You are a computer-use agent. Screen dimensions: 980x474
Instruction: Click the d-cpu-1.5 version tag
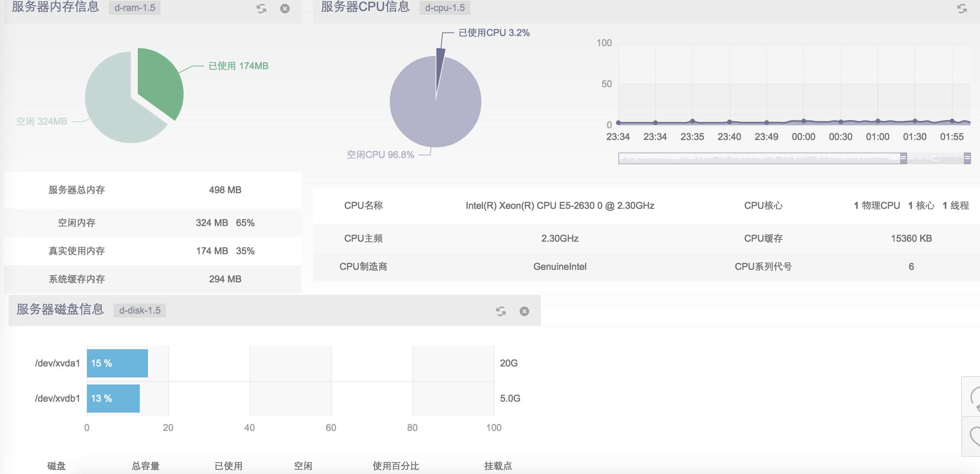click(x=445, y=8)
